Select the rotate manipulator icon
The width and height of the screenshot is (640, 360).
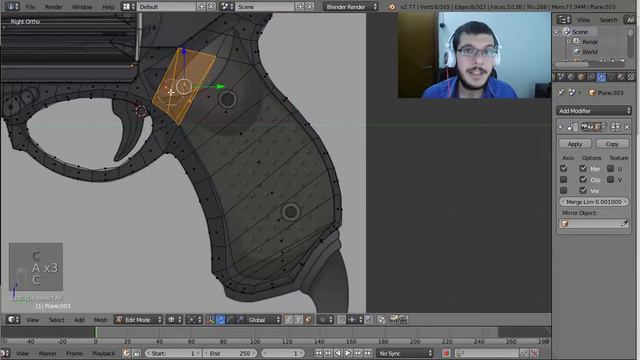[230, 320]
